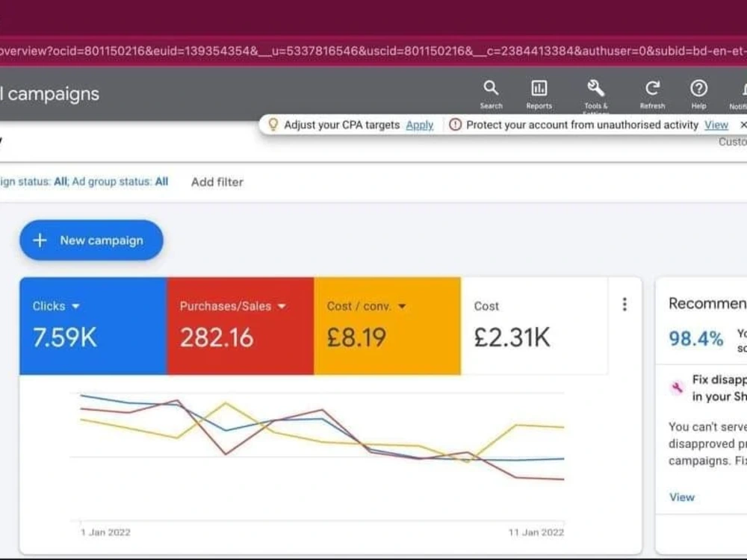Image resolution: width=747 pixels, height=560 pixels.
Task: Open the three-dot menu on the metrics card
Action: point(624,305)
